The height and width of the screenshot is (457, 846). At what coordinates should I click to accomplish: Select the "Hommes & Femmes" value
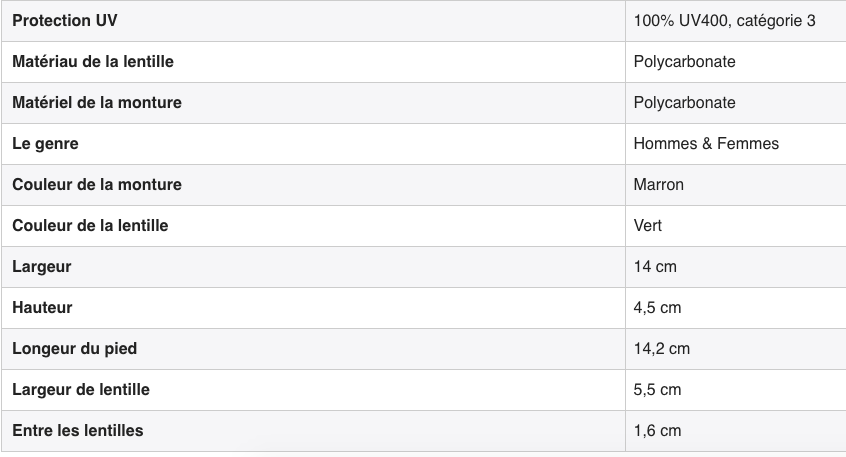[x=706, y=144]
